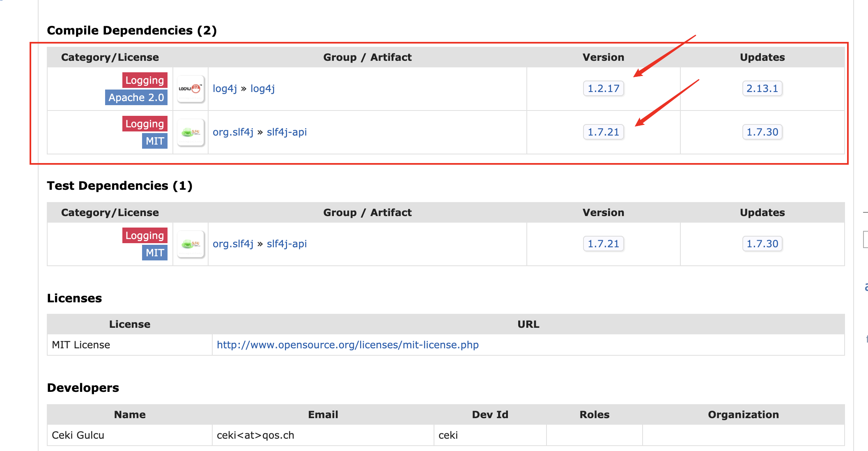Click the Log4j logo icon in compile dependencies

(191, 89)
